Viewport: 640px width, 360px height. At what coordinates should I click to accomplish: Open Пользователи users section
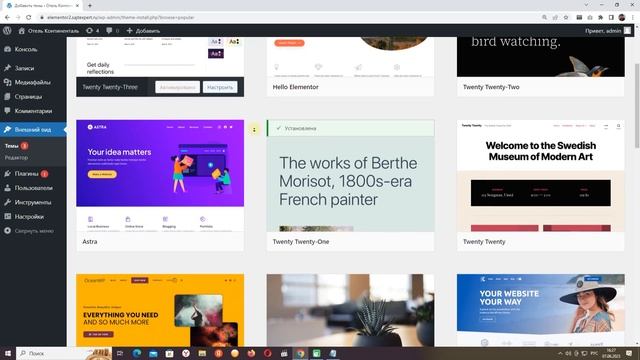tap(33, 188)
